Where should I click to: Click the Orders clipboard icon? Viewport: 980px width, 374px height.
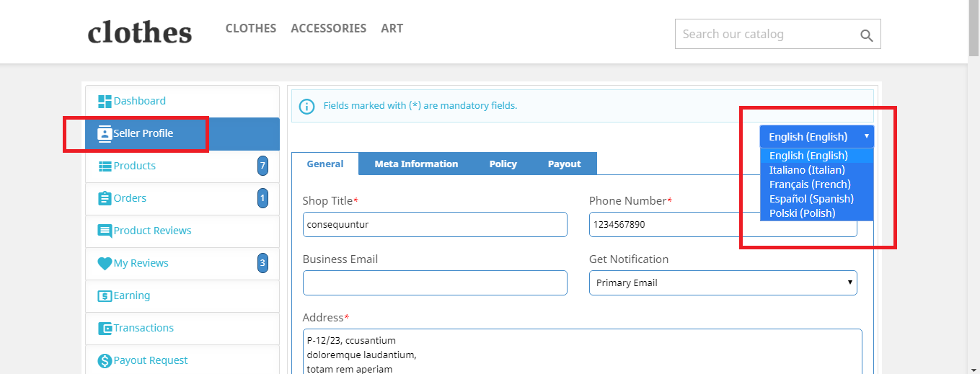[x=105, y=198]
